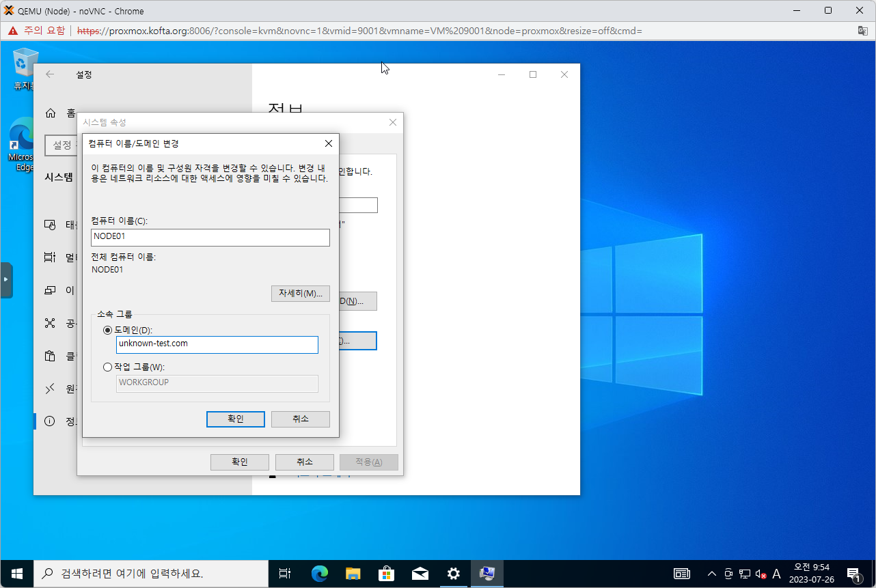Image resolution: width=876 pixels, height=588 pixels.
Task: Open Microsoft Store from the taskbar
Action: point(386,574)
